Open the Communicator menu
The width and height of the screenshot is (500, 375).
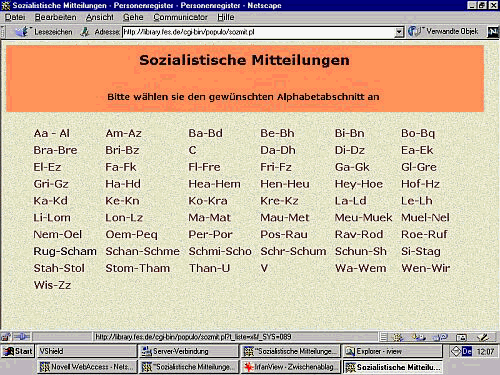180,17
